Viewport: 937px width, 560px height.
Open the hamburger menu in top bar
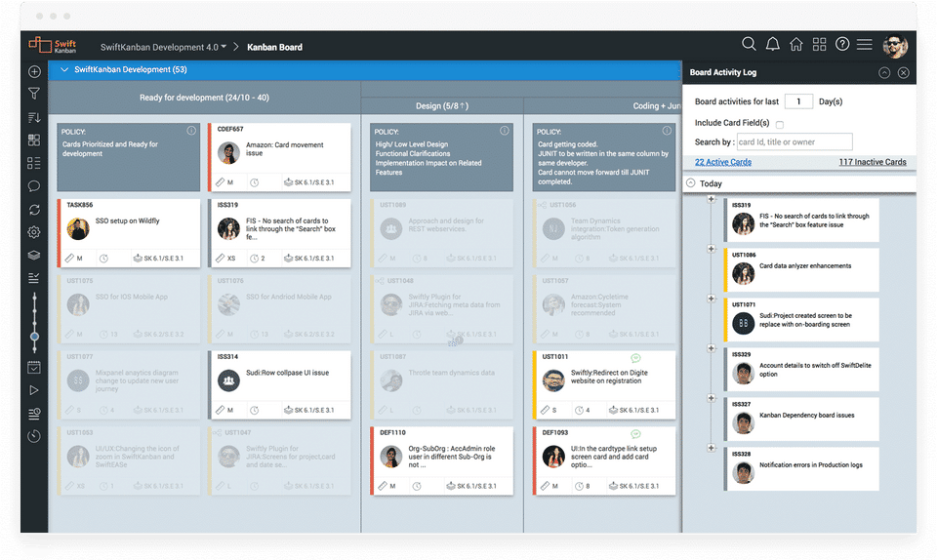click(x=864, y=44)
